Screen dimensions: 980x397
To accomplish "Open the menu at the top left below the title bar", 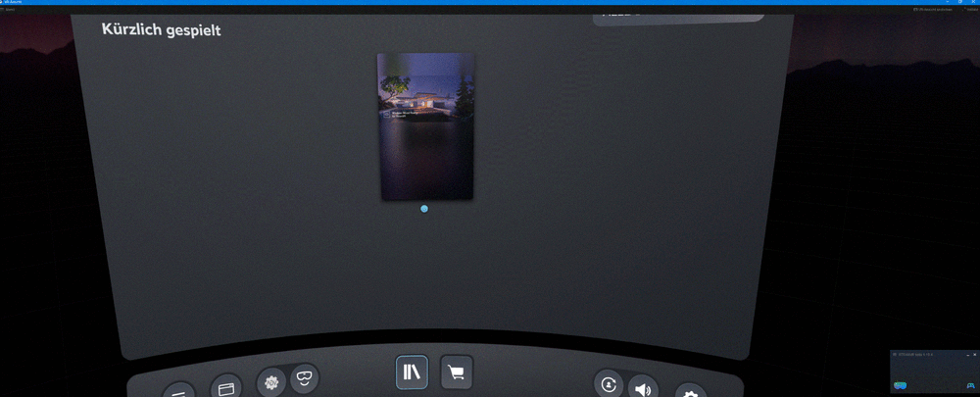I will coord(8,10).
